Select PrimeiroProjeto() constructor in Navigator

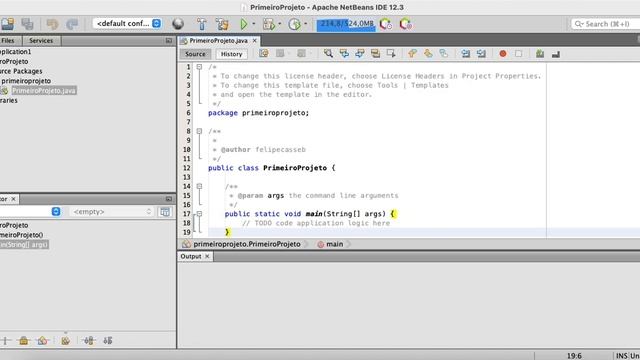(x=21, y=235)
